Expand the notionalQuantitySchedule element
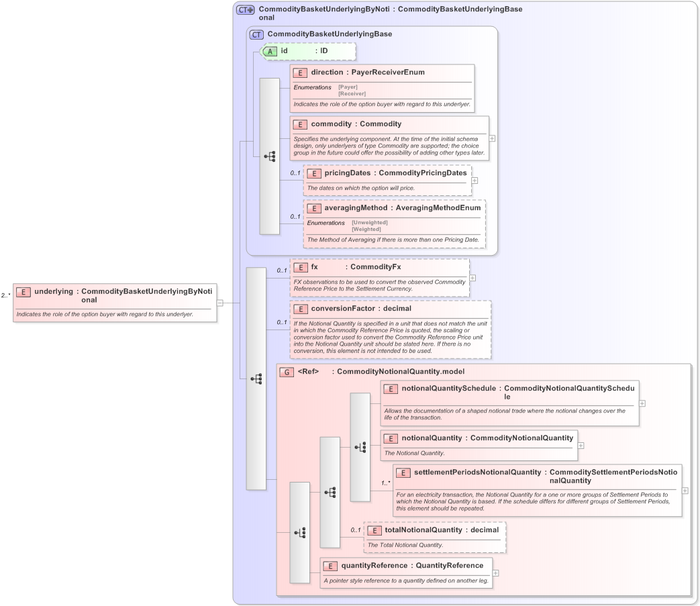The image size is (700, 606). pyautogui.click(x=642, y=403)
